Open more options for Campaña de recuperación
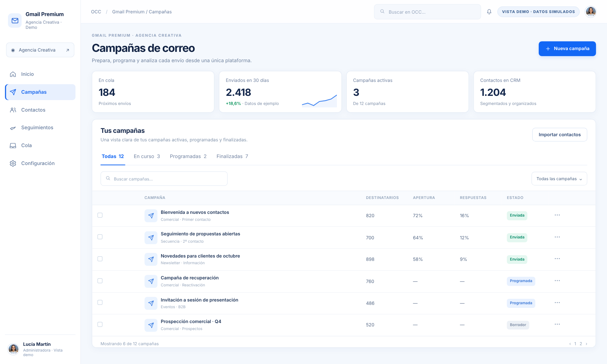The width and height of the screenshot is (607, 364). pyautogui.click(x=557, y=281)
